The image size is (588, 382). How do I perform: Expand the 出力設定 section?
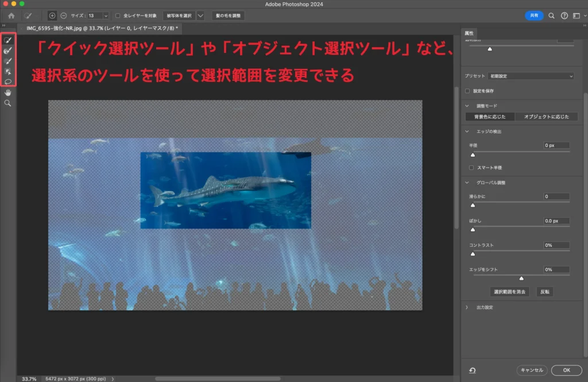(x=467, y=307)
